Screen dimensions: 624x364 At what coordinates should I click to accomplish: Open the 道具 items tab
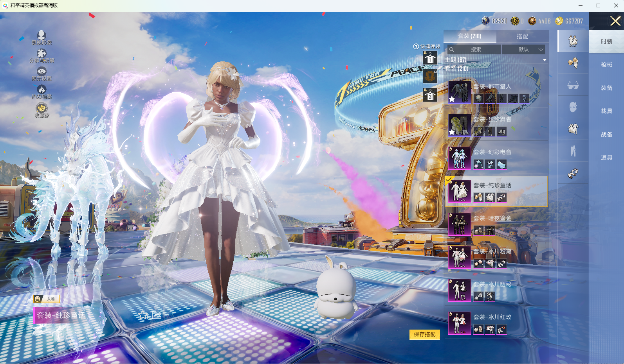(x=606, y=158)
